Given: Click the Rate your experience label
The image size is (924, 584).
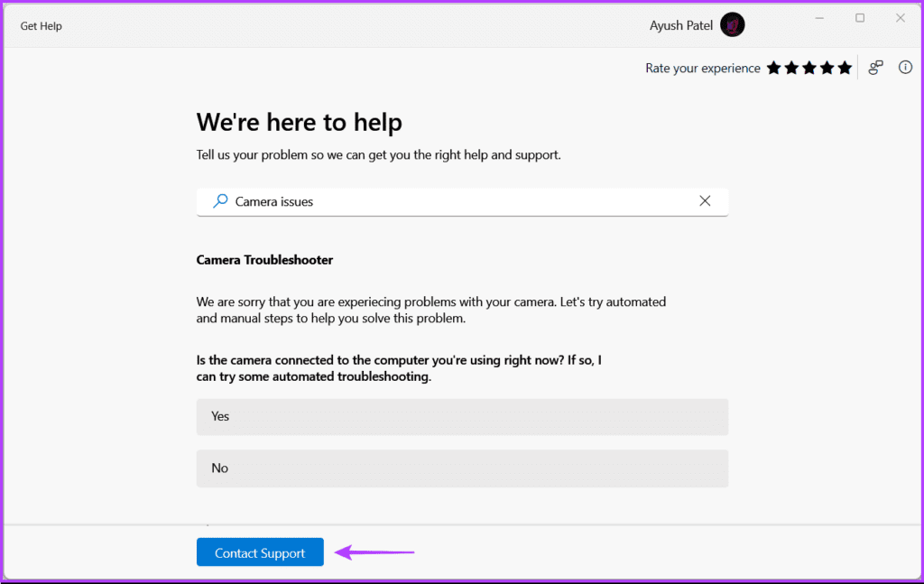Looking at the screenshot, I should pos(702,69).
